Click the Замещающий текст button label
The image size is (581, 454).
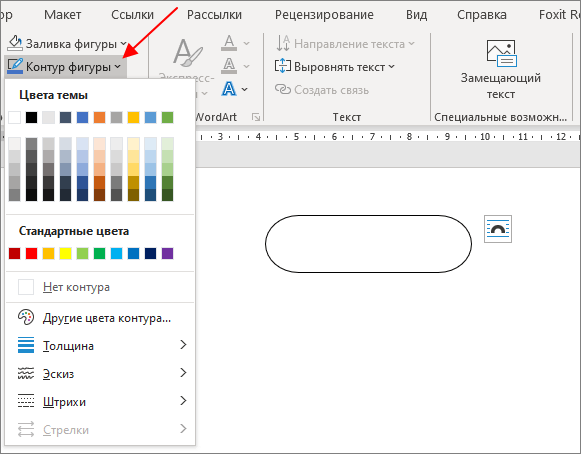[501, 86]
